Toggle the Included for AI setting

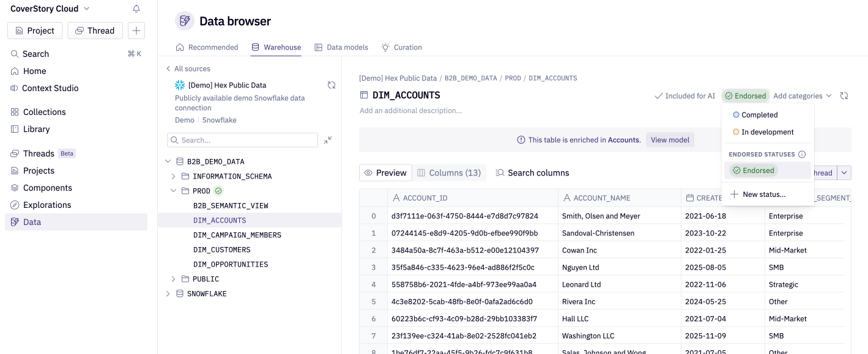(x=684, y=95)
